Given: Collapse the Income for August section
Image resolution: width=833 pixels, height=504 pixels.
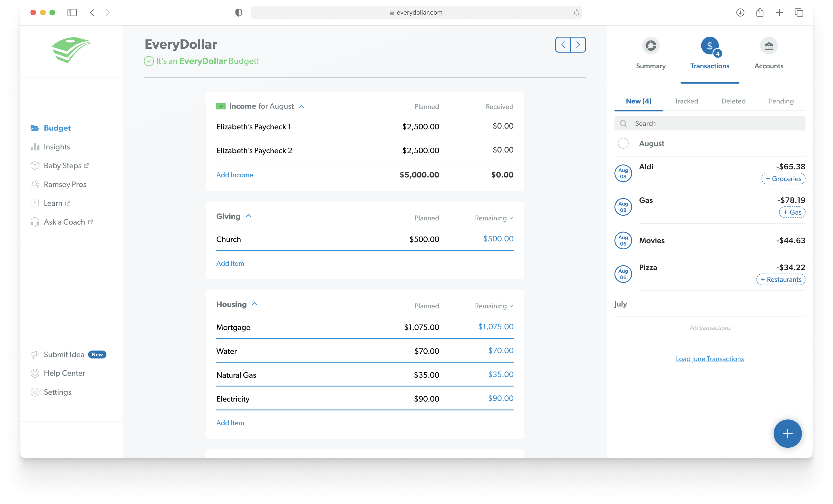Looking at the screenshot, I should [x=302, y=107].
